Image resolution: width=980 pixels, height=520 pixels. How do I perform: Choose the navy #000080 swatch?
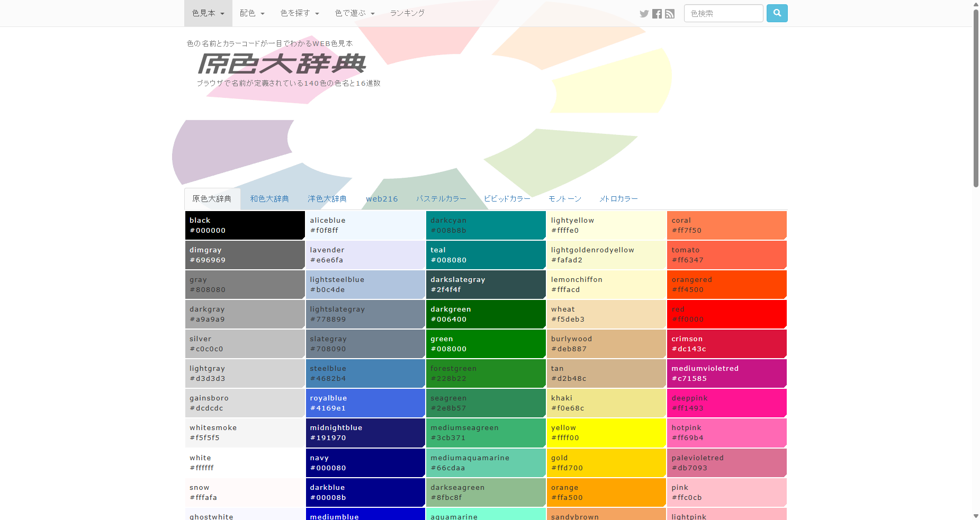pos(365,463)
